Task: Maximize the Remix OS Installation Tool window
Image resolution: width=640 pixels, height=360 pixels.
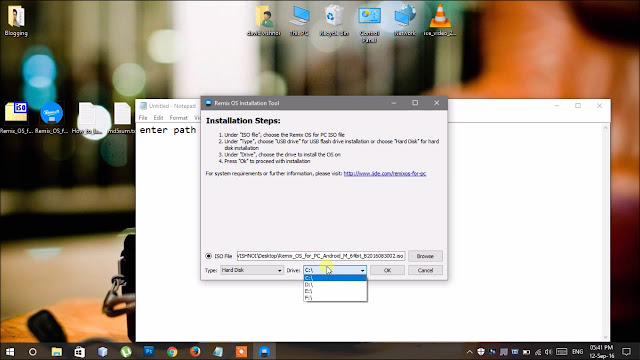Action: 415,103
